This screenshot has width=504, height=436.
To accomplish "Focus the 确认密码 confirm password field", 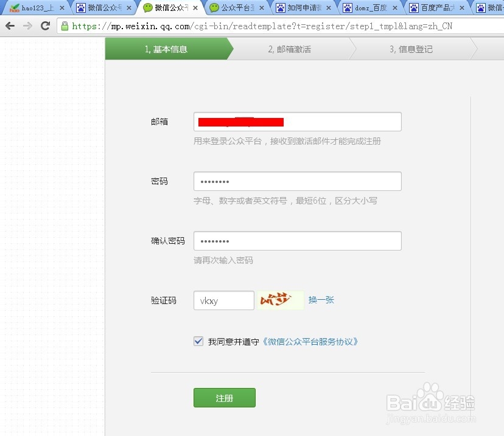I will (x=297, y=241).
